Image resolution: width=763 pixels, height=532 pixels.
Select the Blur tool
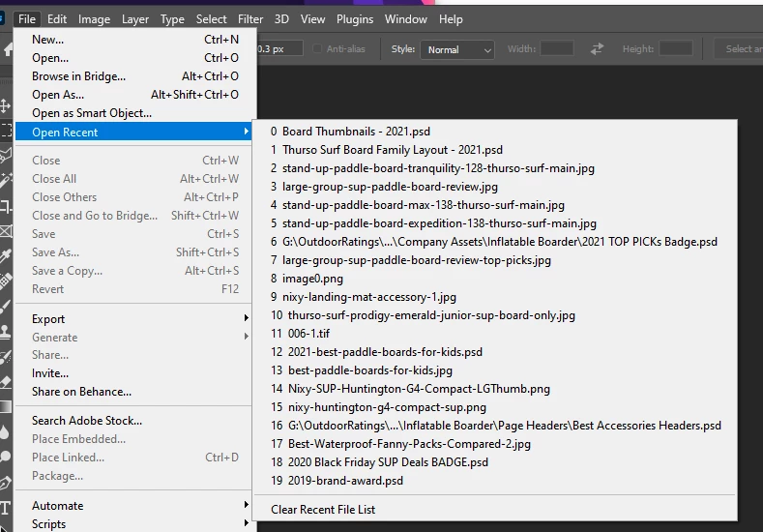coord(5,431)
